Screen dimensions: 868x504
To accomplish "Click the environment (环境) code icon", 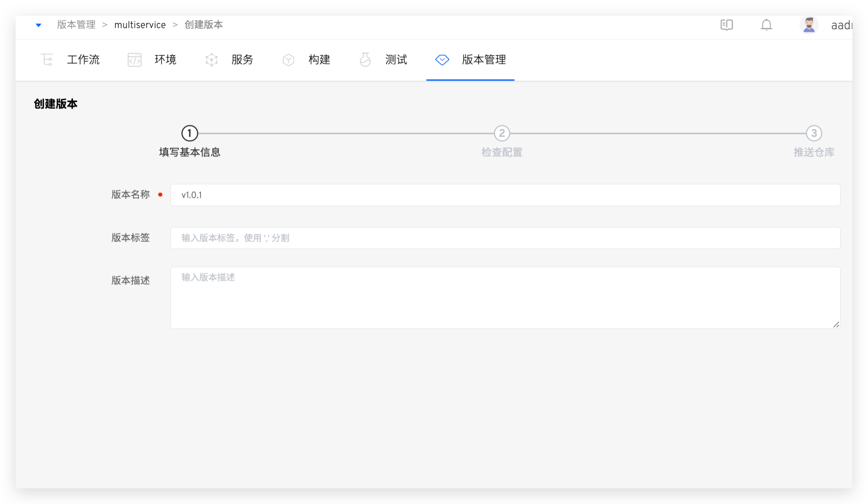I will [x=135, y=60].
